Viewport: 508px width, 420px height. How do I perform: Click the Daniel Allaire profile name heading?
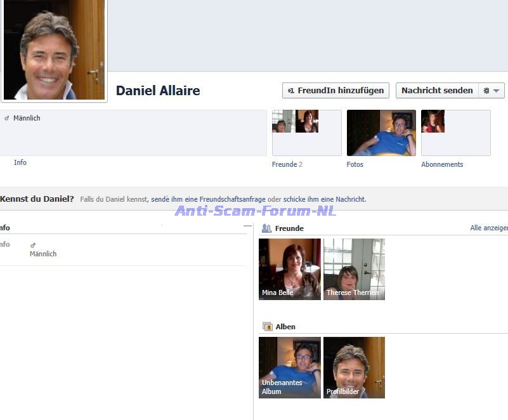[x=158, y=91]
